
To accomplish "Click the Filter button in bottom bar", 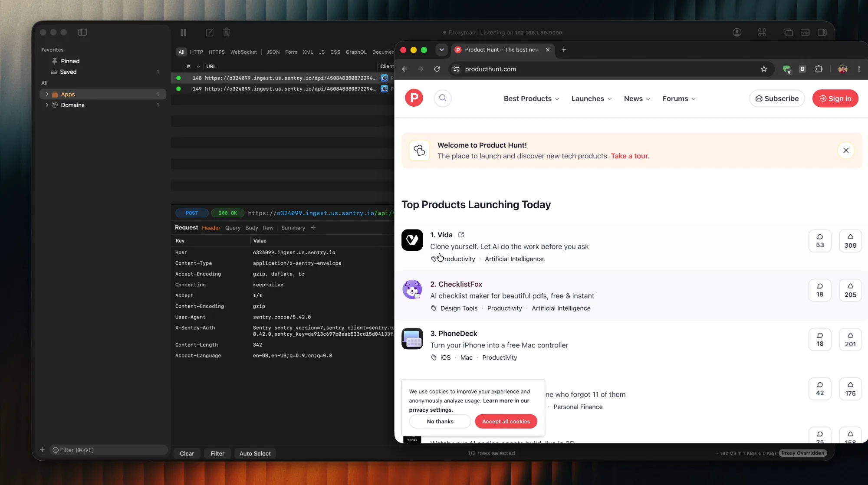I will tap(217, 453).
